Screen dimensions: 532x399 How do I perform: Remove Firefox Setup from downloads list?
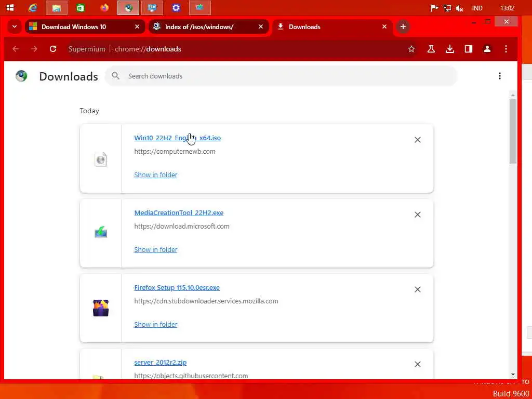pyautogui.click(x=417, y=289)
